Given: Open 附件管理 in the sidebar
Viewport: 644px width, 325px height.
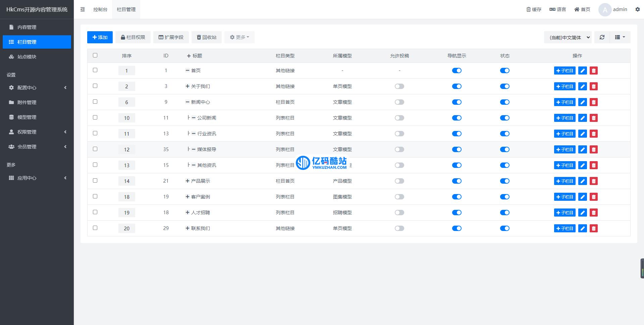Looking at the screenshot, I should point(37,102).
